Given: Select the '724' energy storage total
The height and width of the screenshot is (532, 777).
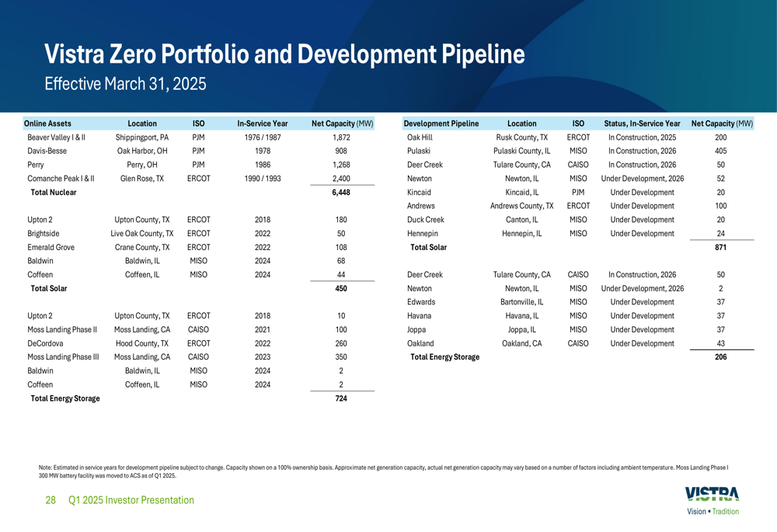Looking at the screenshot, I should click(341, 398).
